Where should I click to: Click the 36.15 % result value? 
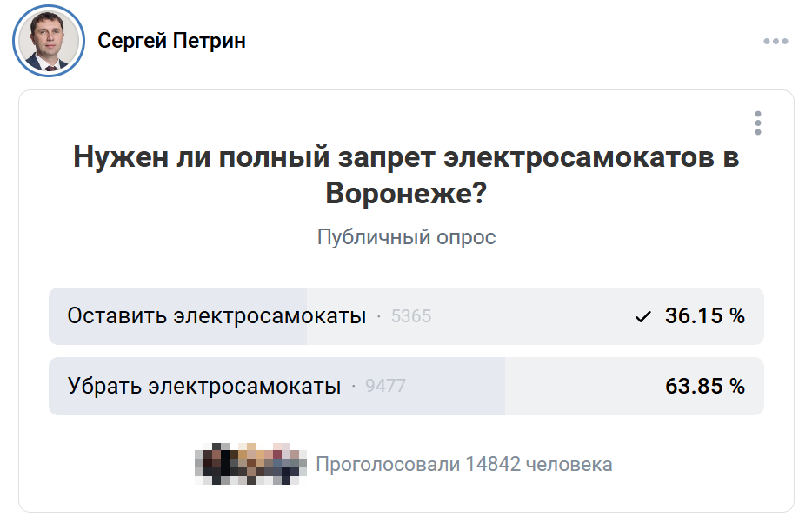pos(704,316)
